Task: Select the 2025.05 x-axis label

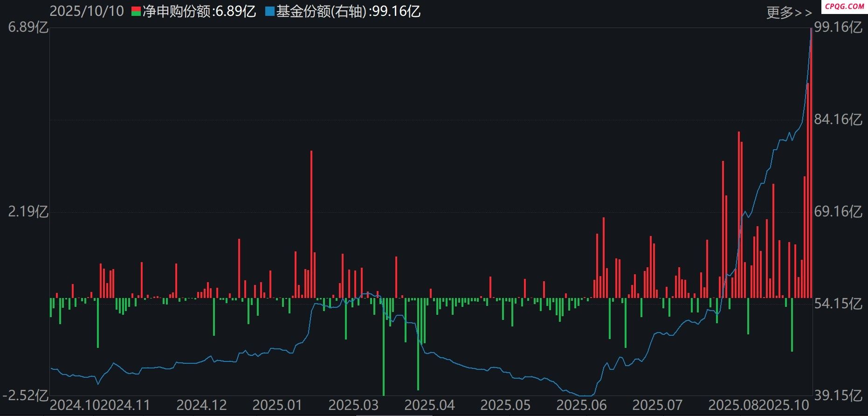Action: coord(505,405)
